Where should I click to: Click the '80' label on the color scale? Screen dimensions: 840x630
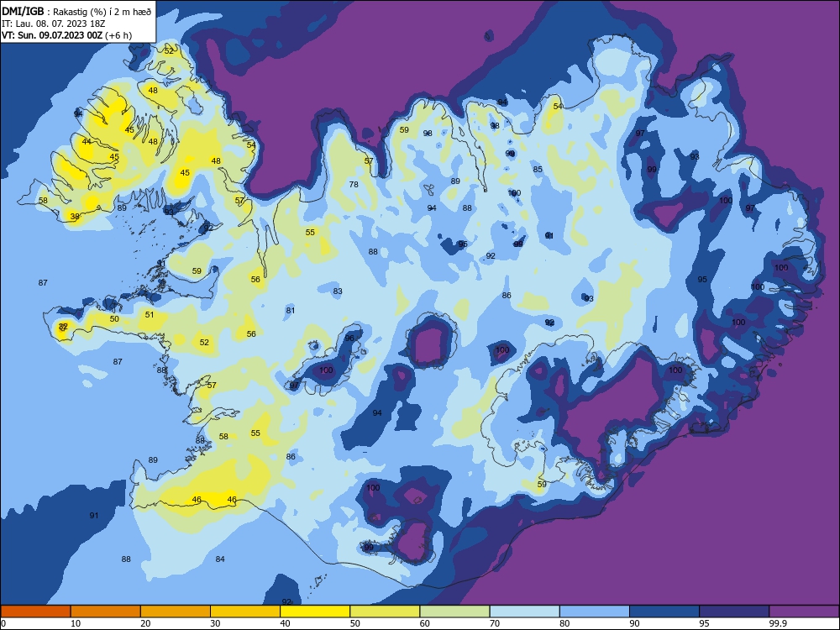pyautogui.click(x=564, y=623)
